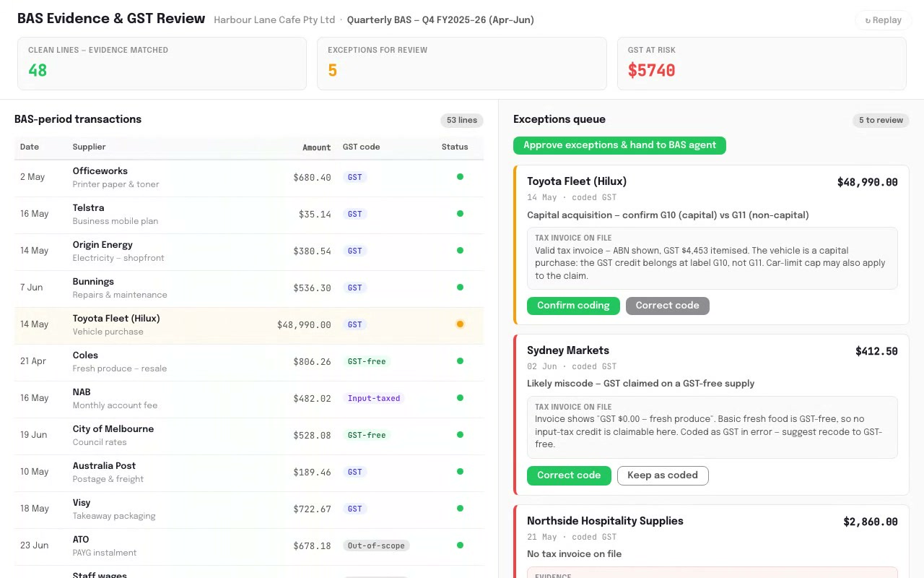Image resolution: width=924 pixels, height=578 pixels.
Task: Select the ATO supplier name
Action: (81, 540)
